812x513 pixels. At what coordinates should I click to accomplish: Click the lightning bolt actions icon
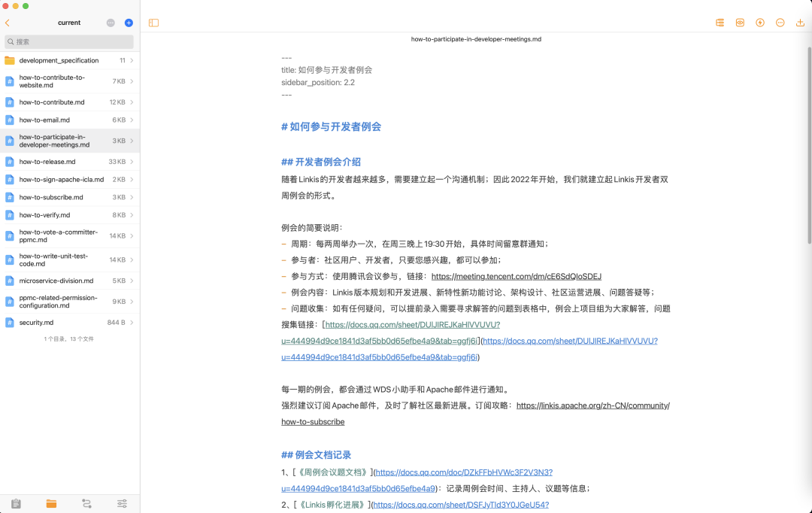pos(760,23)
